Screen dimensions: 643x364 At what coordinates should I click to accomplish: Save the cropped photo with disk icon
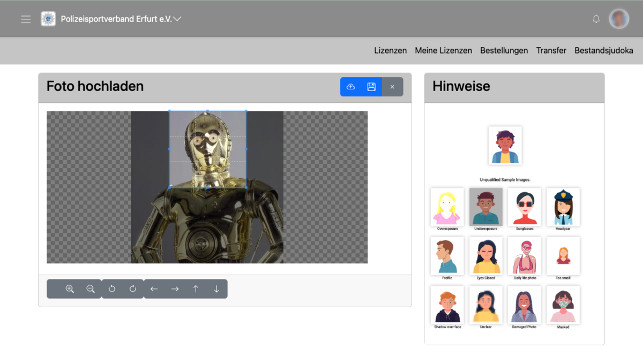tap(371, 87)
